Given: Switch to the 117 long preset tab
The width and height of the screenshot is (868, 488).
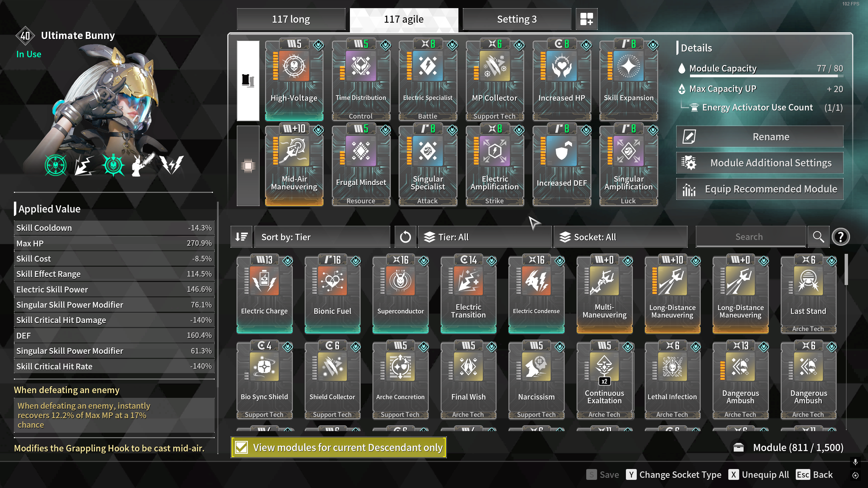Looking at the screenshot, I should (291, 19).
